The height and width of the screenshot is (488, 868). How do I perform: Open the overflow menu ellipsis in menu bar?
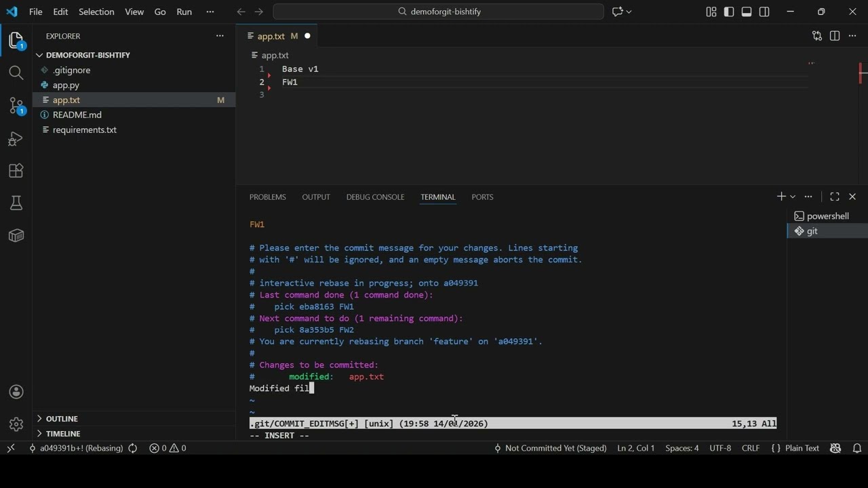[x=210, y=12]
